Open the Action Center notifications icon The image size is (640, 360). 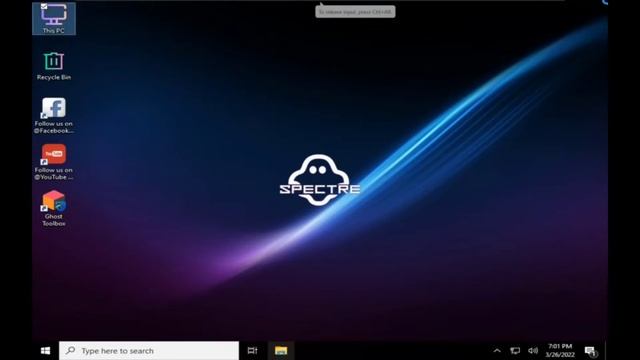pos(591,351)
